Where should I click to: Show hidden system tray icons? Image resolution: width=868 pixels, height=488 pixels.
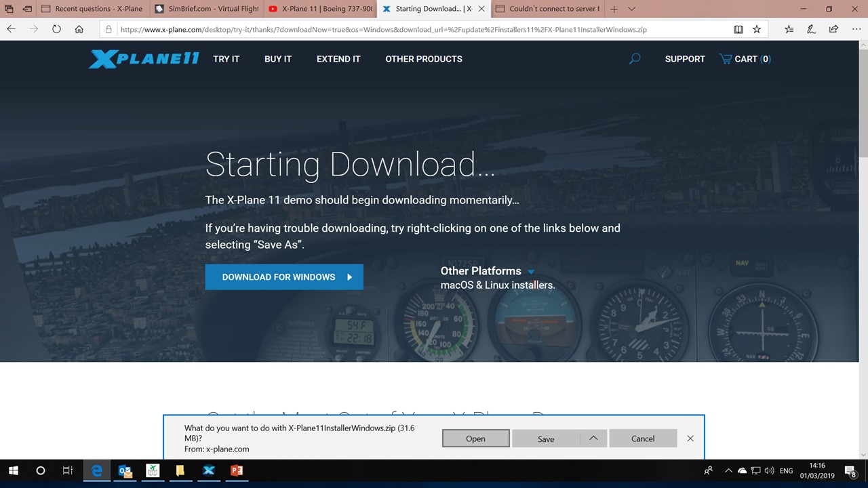tap(728, 470)
